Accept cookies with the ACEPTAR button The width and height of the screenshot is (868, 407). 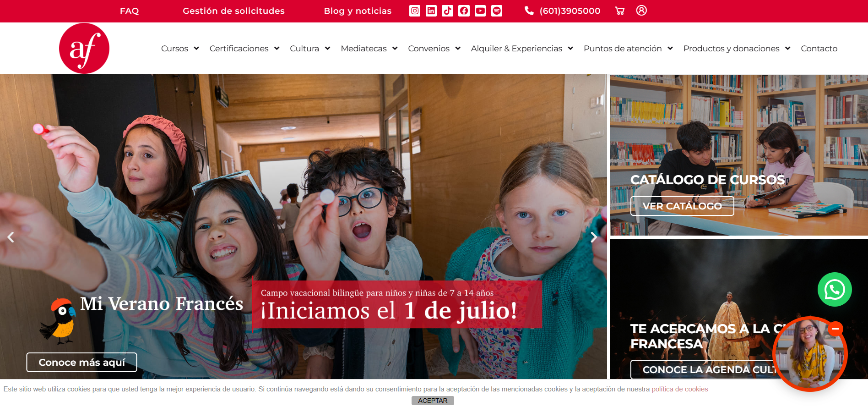433,401
